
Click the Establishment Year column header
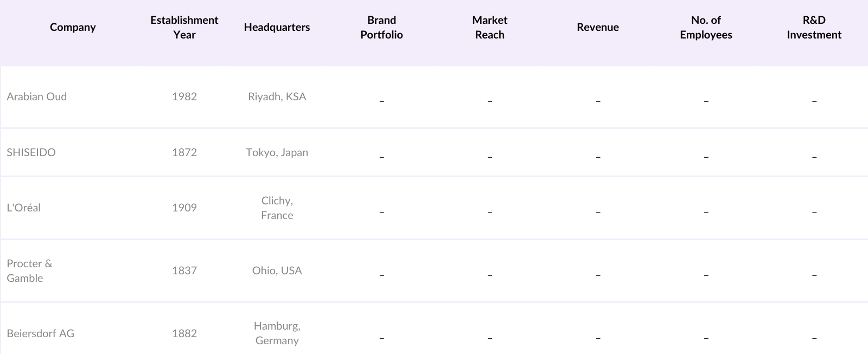click(184, 27)
